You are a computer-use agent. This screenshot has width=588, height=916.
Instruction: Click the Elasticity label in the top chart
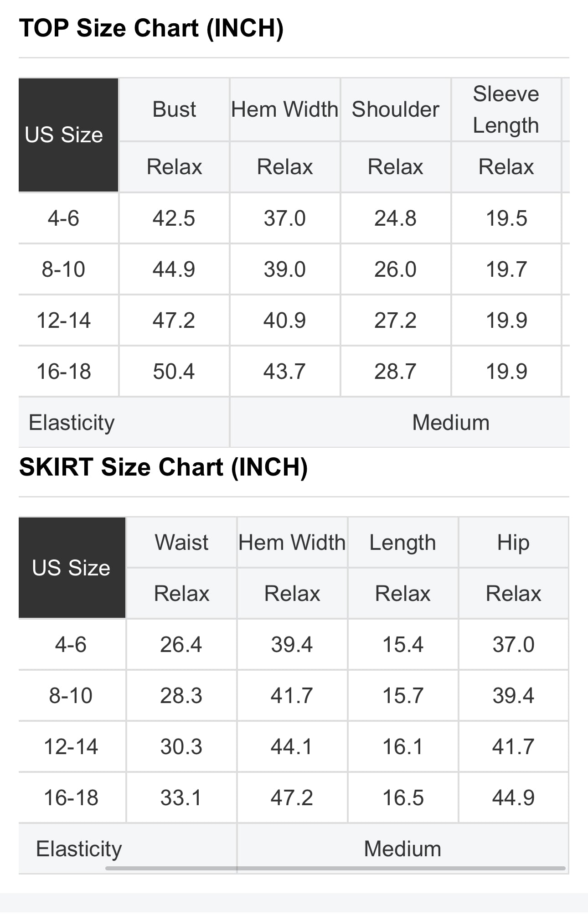click(72, 423)
